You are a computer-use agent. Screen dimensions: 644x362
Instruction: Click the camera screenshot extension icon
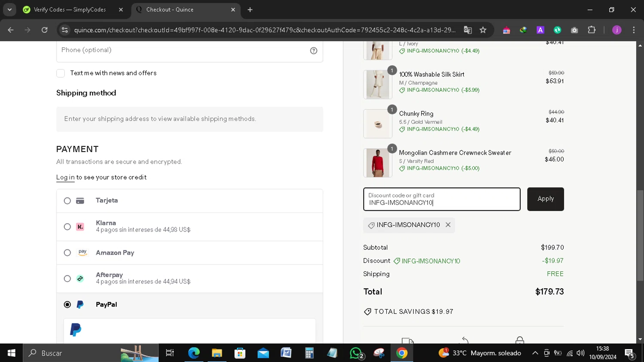tap(574, 30)
